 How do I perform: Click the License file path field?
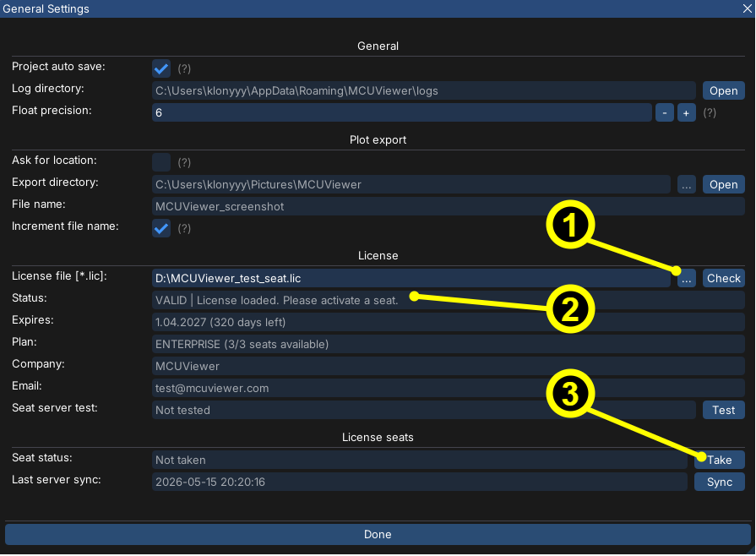tap(411, 278)
